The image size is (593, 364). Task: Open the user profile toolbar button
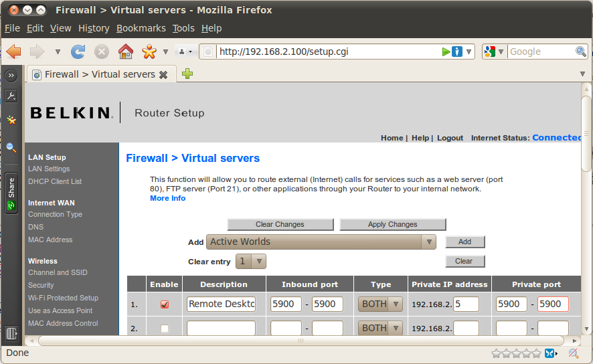click(185, 52)
